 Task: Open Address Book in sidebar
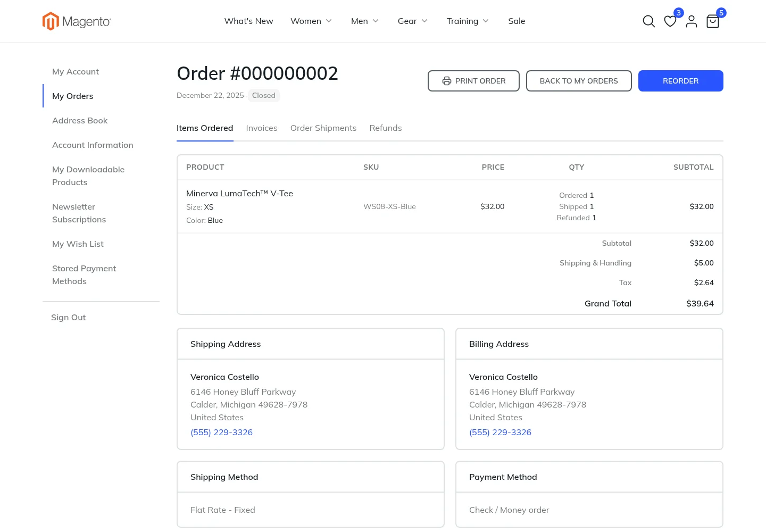[80, 121]
